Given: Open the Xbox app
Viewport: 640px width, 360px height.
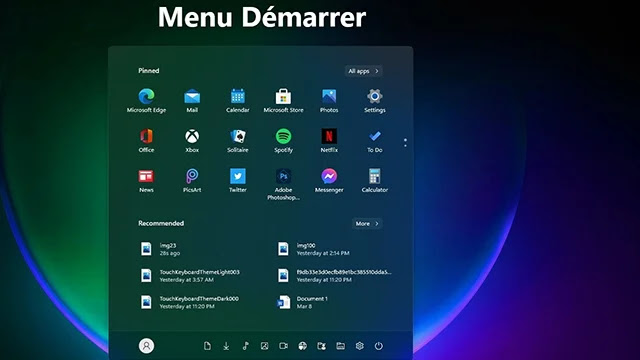Looking at the screenshot, I should pyautogui.click(x=192, y=140).
